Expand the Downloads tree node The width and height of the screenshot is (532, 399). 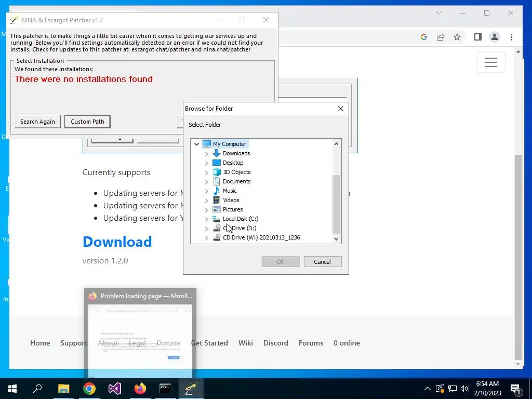(206, 154)
